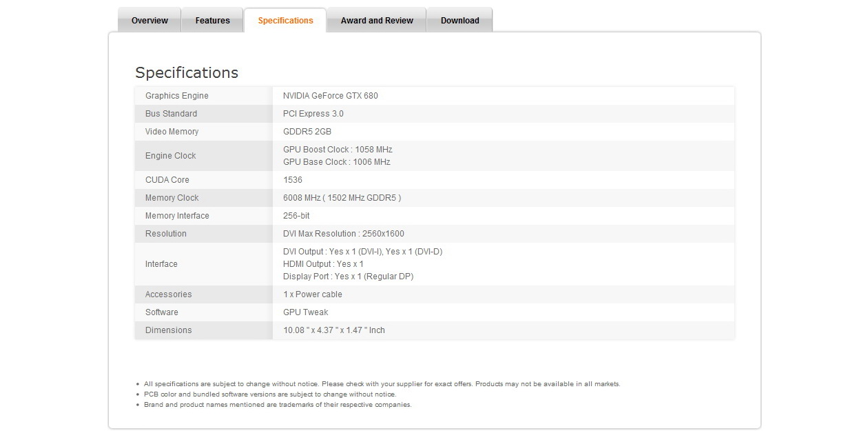Click the HDMI Output line
Image resolution: width=868 pixels, height=431 pixels.
(x=323, y=264)
